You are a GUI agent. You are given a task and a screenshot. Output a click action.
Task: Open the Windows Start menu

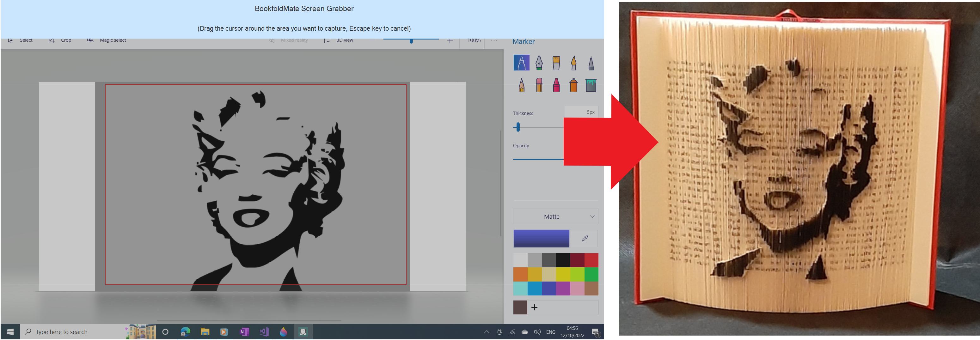(10, 332)
